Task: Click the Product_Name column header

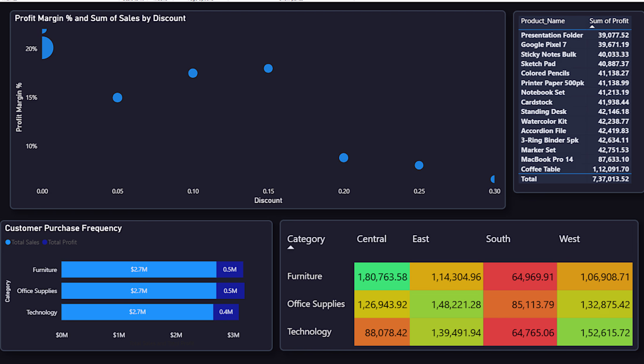Action: (x=543, y=21)
